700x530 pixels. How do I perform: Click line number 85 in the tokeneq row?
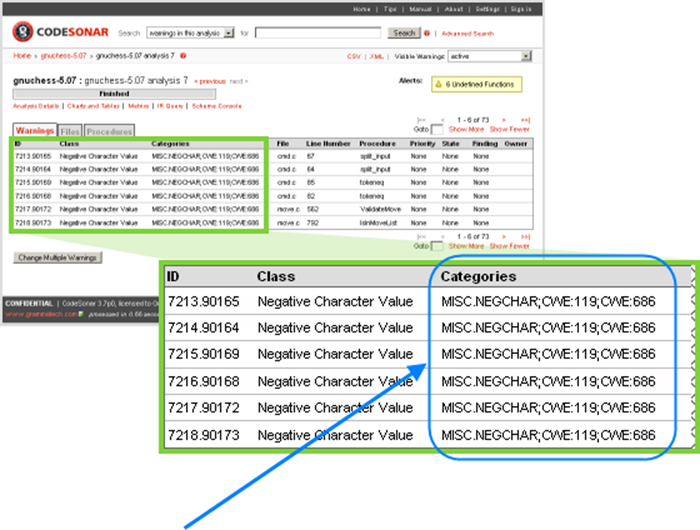click(311, 183)
